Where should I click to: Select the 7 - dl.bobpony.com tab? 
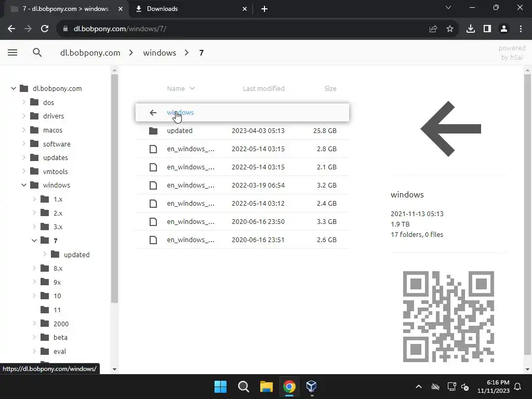(66, 9)
